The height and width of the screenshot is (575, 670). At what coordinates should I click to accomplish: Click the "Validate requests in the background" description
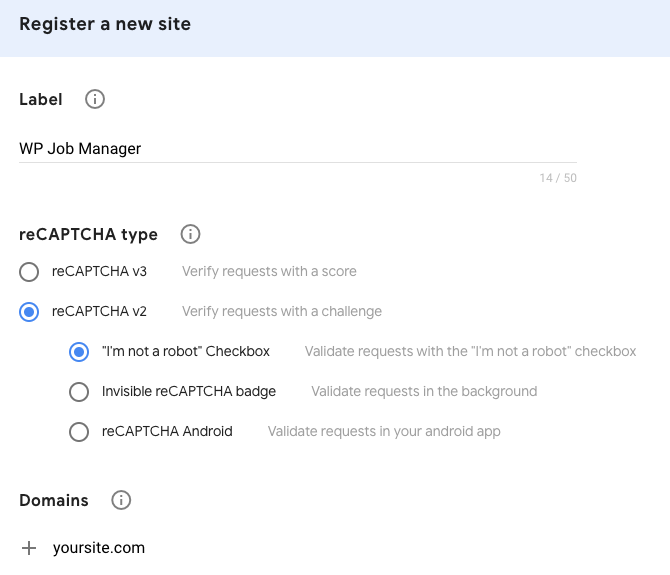tap(424, 391)
